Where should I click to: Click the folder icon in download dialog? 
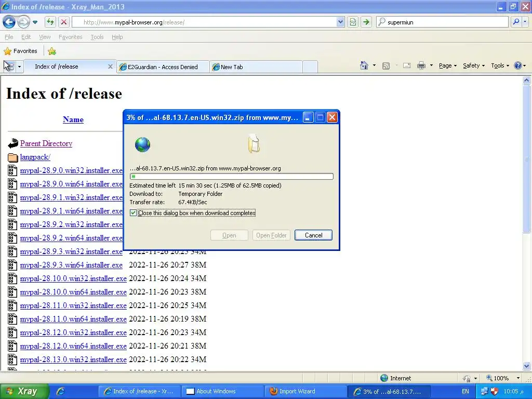click(254, 143)
